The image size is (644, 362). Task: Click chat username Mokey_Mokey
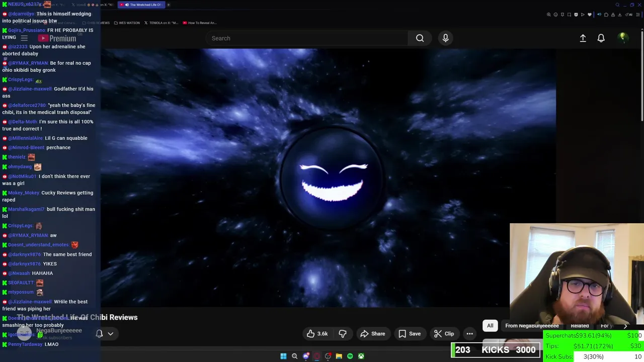[x=24, y=193]
